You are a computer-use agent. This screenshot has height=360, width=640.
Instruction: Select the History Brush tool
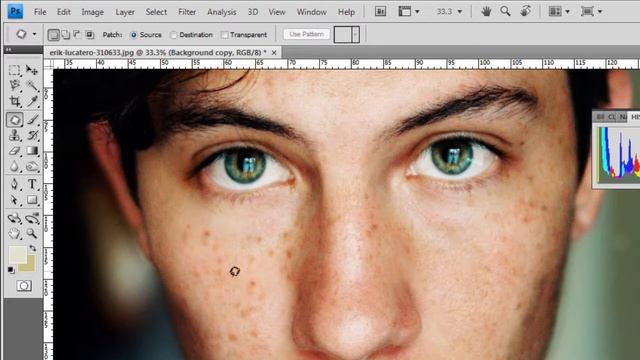tap(32, 135)
